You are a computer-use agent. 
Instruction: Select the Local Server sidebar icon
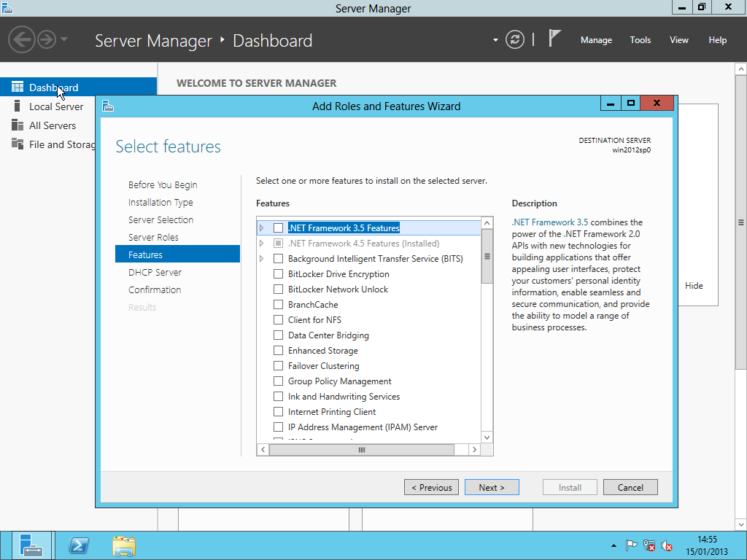(18, 106)
